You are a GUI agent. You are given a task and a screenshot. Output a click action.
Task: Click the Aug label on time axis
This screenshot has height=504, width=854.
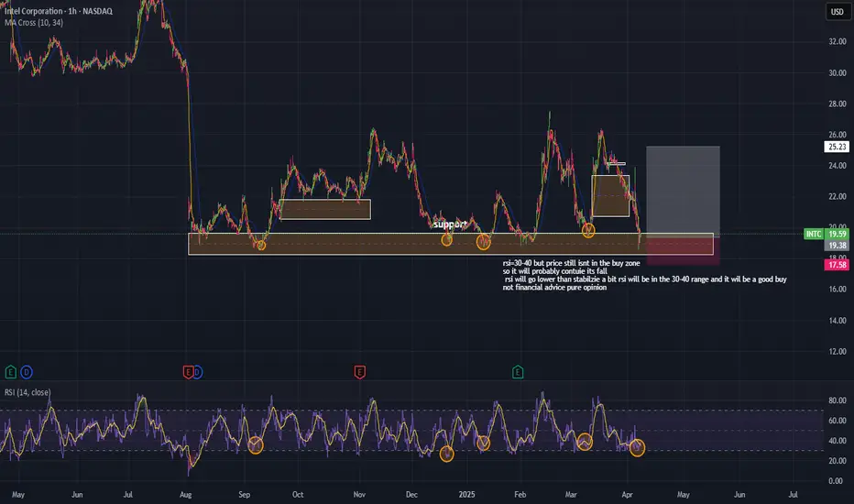click(x=186, y=495)
